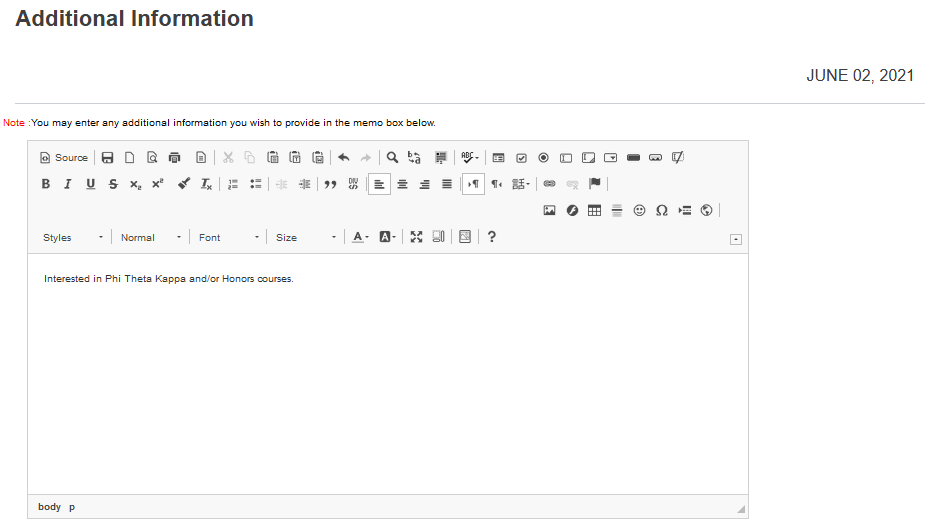932x527 pixels.
Task: Justify the text
Action: point(447,184)
